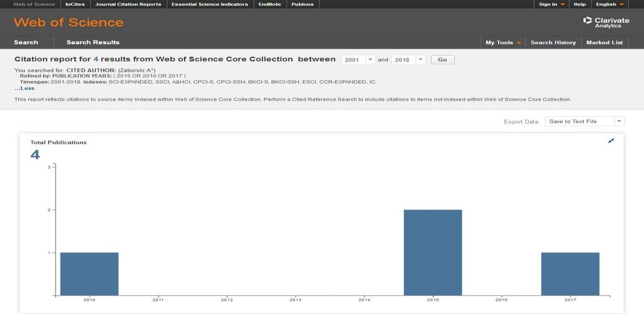The height and width of the screenshot is (314, 644).
Task: Open Search History
Action: pyautogui.click(x=553, y=42)
